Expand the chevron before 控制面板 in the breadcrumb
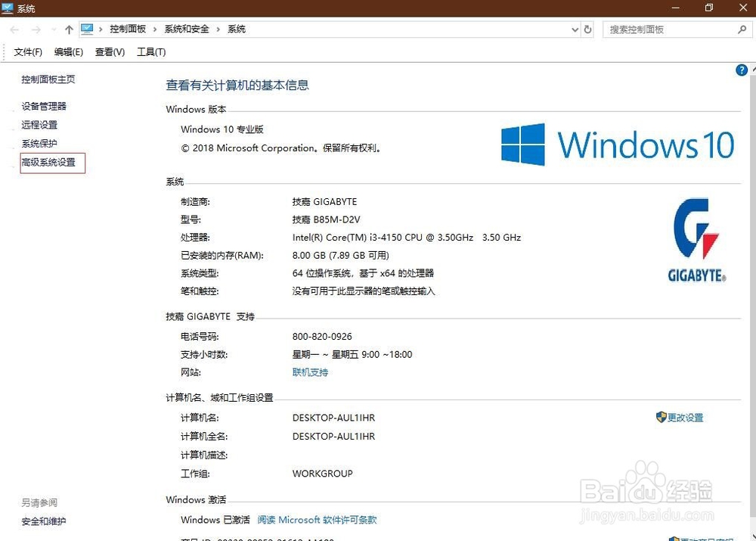756x541 pixels. [x=101, y=30]
